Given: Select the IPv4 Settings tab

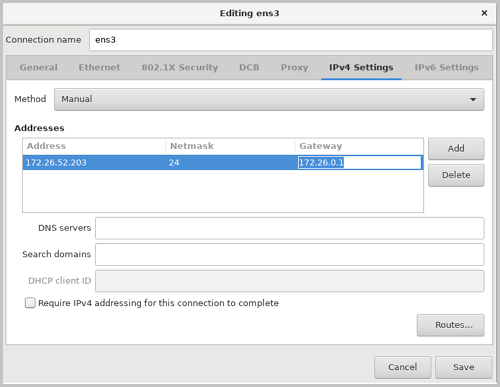Looking at the screenshot, I should pyautogui.click(x=361, y=68).
